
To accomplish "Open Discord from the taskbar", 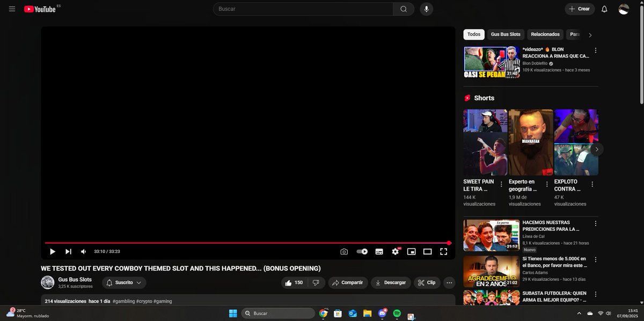I will tap(382, 313).
